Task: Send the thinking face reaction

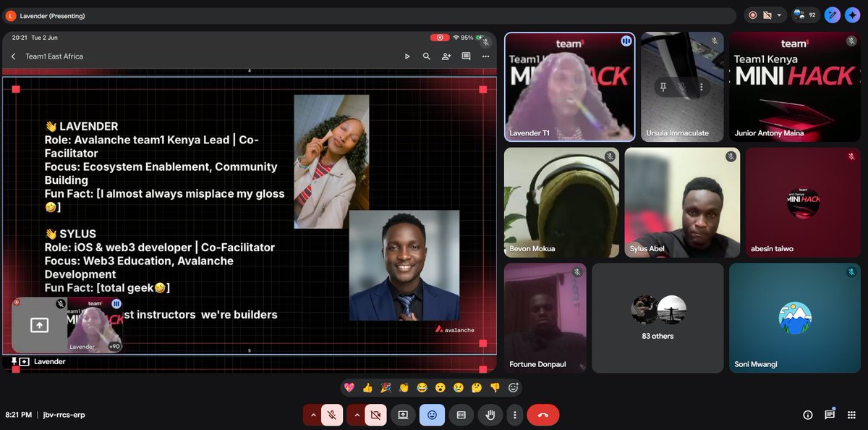Action: pos(477,387)
